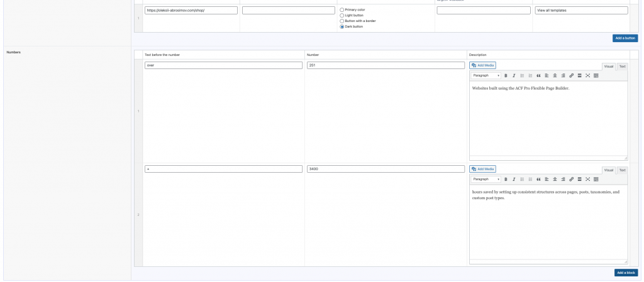Insert bulleted list in first Description editor

coord(522,76)
